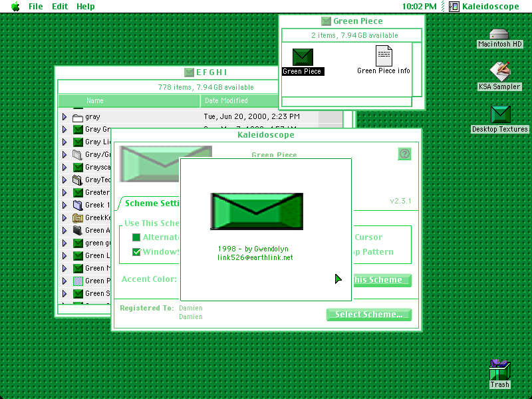Expand the GrayTec row
The height and width of the screenshot is (399, 532).
pyautogui.click(x=65, y=180)
